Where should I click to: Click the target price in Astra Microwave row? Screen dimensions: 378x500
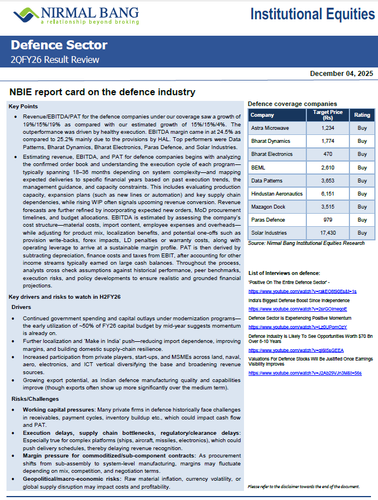328,128
